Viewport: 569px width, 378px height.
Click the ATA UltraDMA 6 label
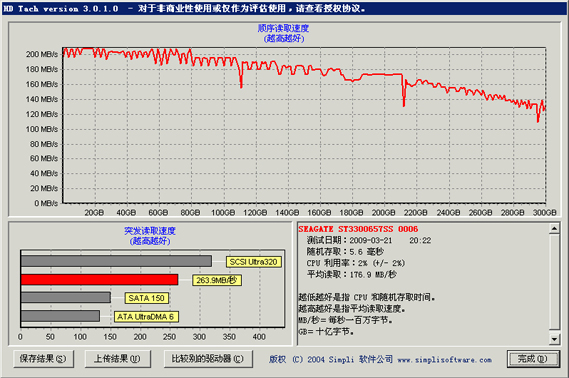(x=146, y=317)
